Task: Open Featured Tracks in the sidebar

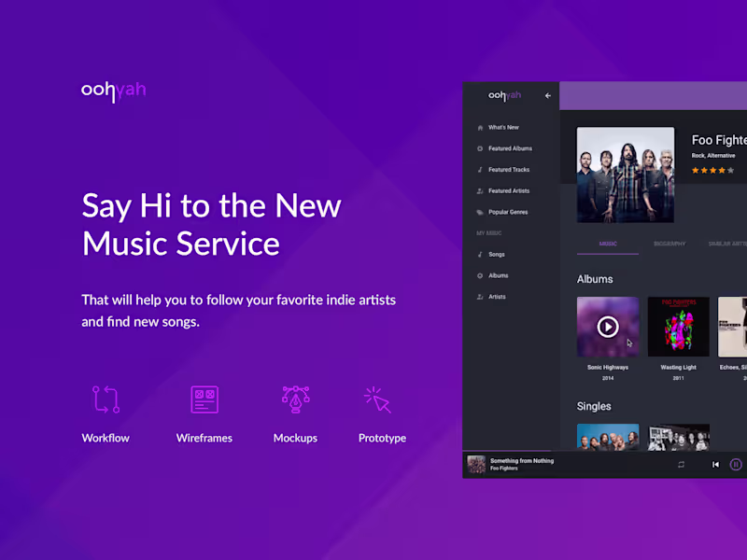Action: point(509,170)
